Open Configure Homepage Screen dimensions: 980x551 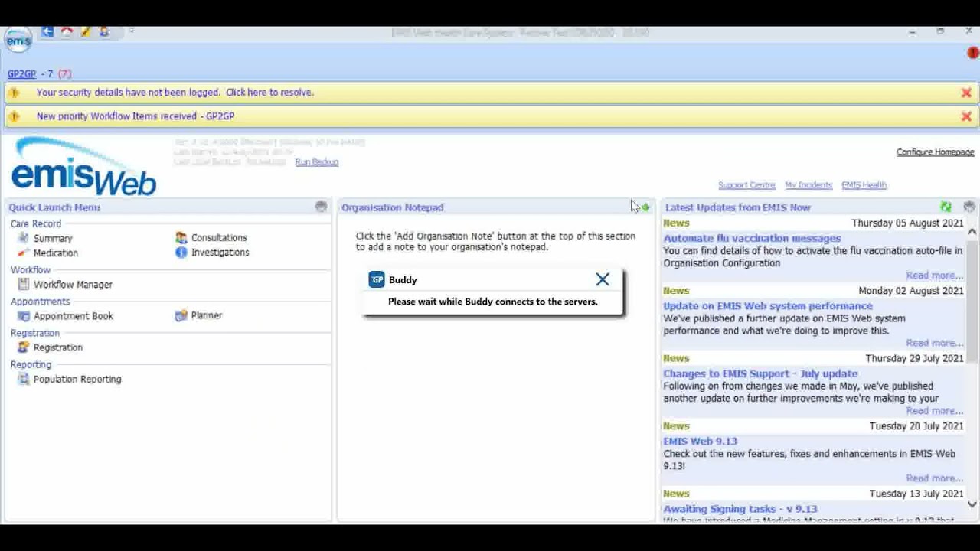click(x=936, y=152)
